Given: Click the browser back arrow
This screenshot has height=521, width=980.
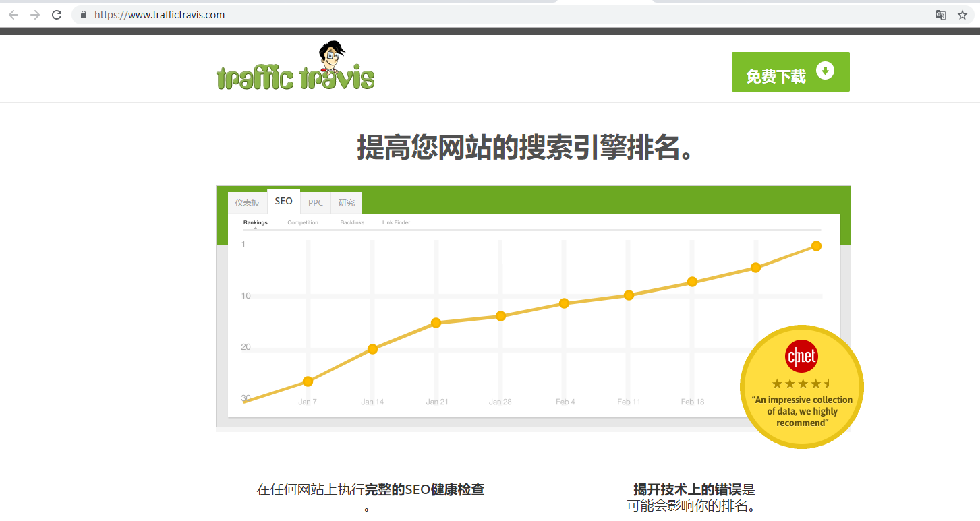Looking at the screenshot, I should click(x=13, y=15).
